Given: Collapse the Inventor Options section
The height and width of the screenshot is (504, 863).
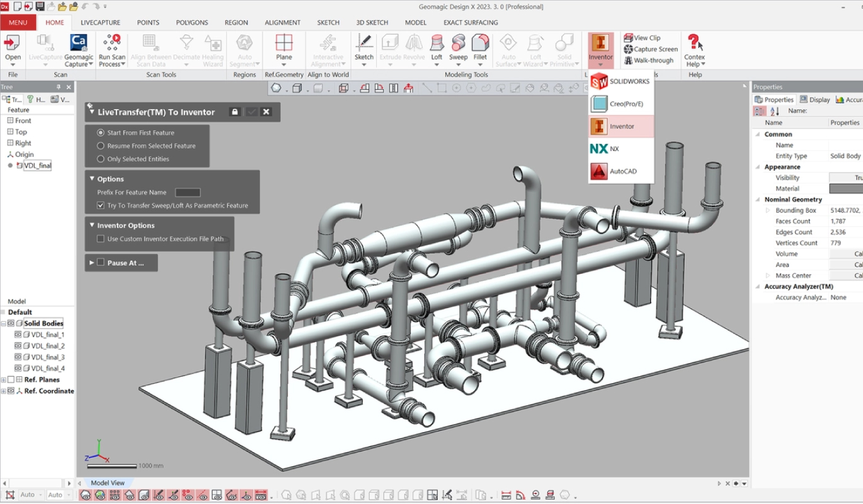Looking at the screenshot, I should click(92, 226).
